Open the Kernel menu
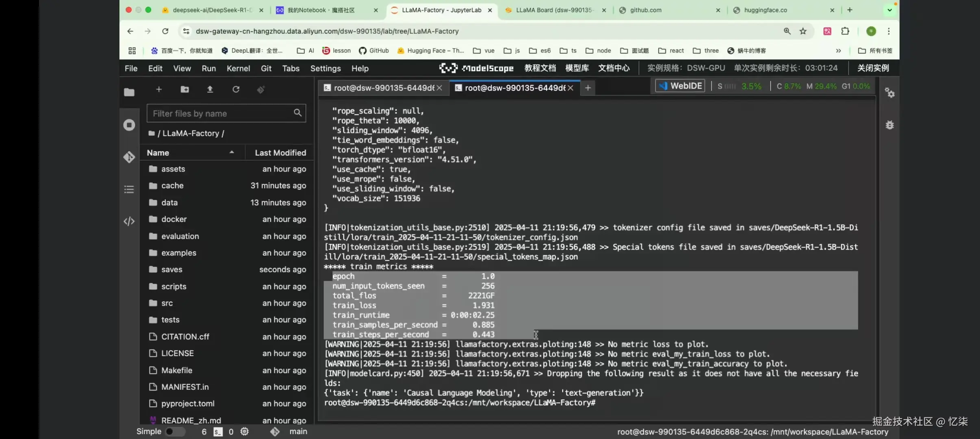Image resolution: width=980 pixels, height=439 pixels. pos(238,68)
